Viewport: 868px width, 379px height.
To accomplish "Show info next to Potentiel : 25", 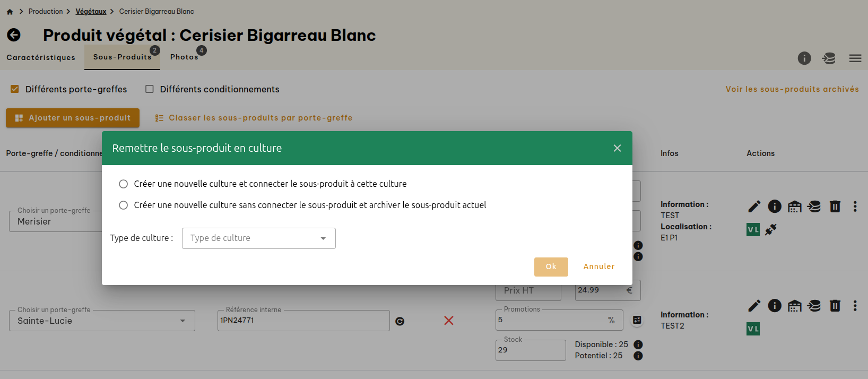I will coord(638,356).
